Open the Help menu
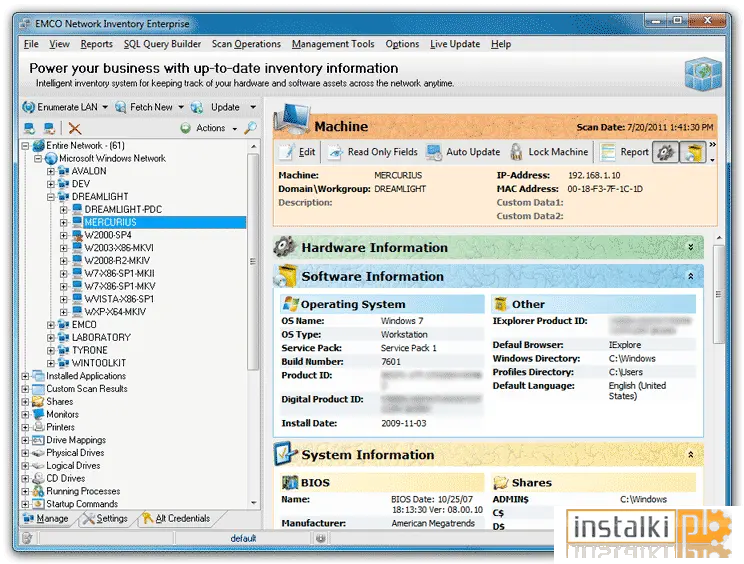This screenshot has height=564, width=744. coord(501,44)
